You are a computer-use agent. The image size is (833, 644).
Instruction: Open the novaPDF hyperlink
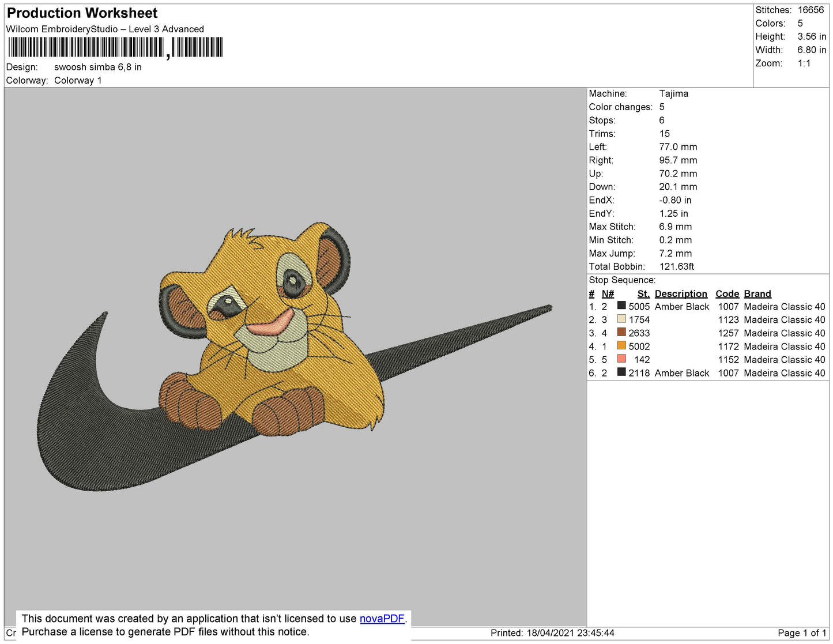(382, 619)
